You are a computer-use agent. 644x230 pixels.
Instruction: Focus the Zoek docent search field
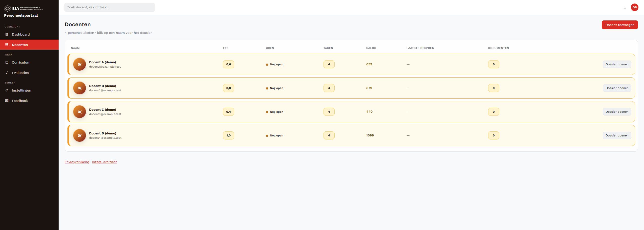coord(109,7)
